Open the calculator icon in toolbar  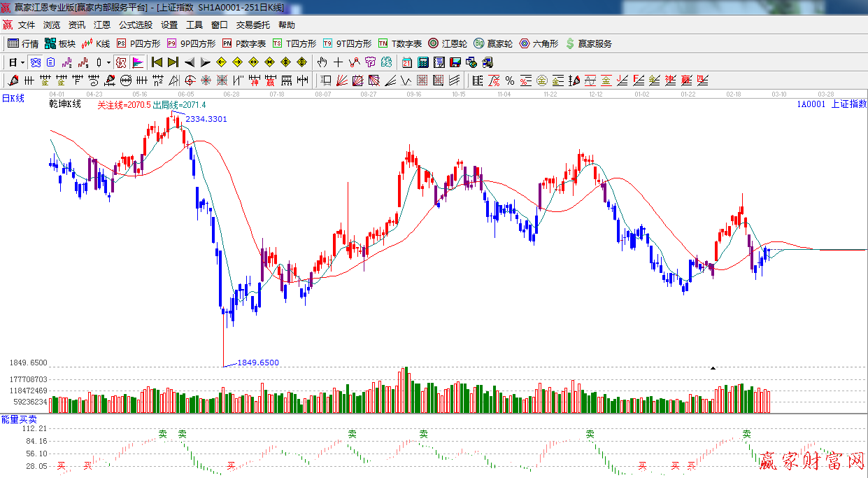tap(422, 62)
